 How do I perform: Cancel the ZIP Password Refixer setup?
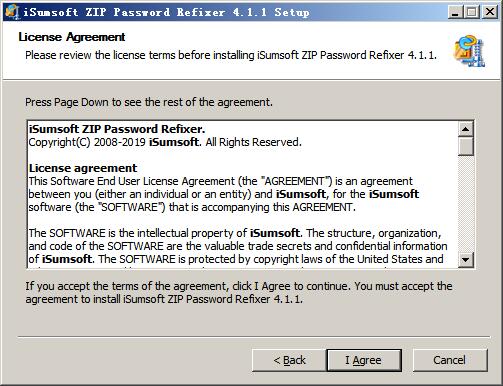click(450, 360)
